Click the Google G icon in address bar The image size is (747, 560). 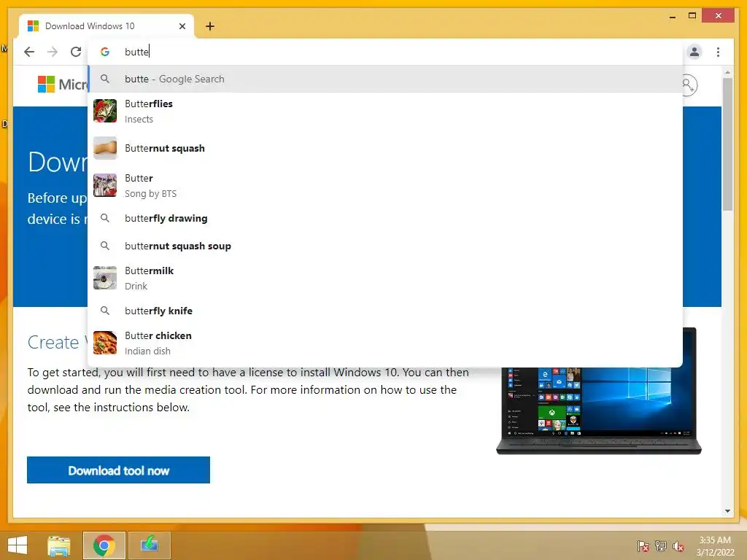pos(105,52)
